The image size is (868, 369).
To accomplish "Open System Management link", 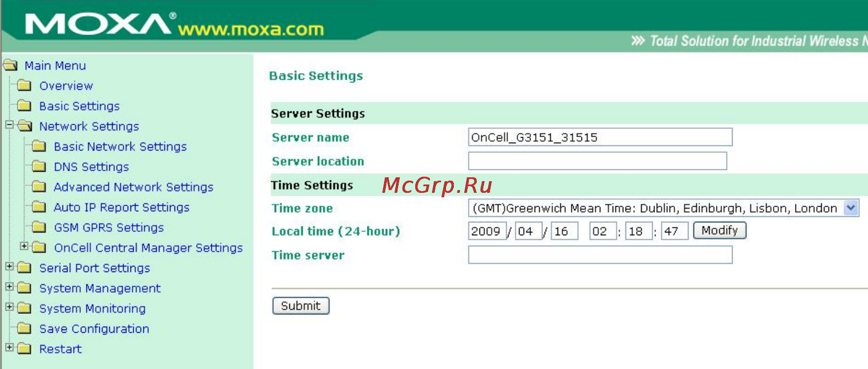I will click(100, 288).
